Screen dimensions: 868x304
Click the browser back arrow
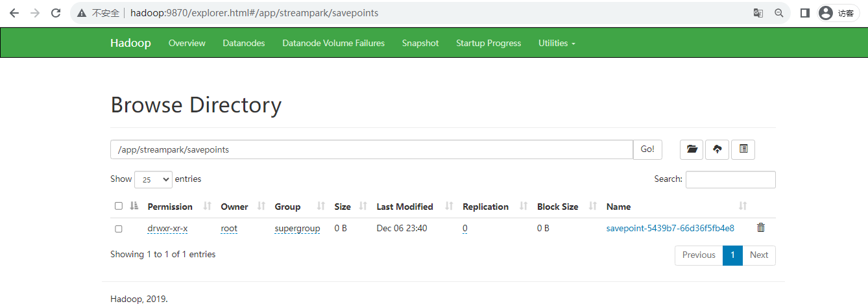point(14,13)
